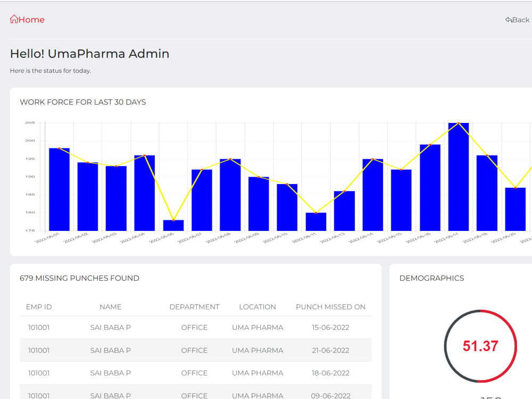532x399 pixels.
Task: Click the NAME column header
Action: pos(111,307)
